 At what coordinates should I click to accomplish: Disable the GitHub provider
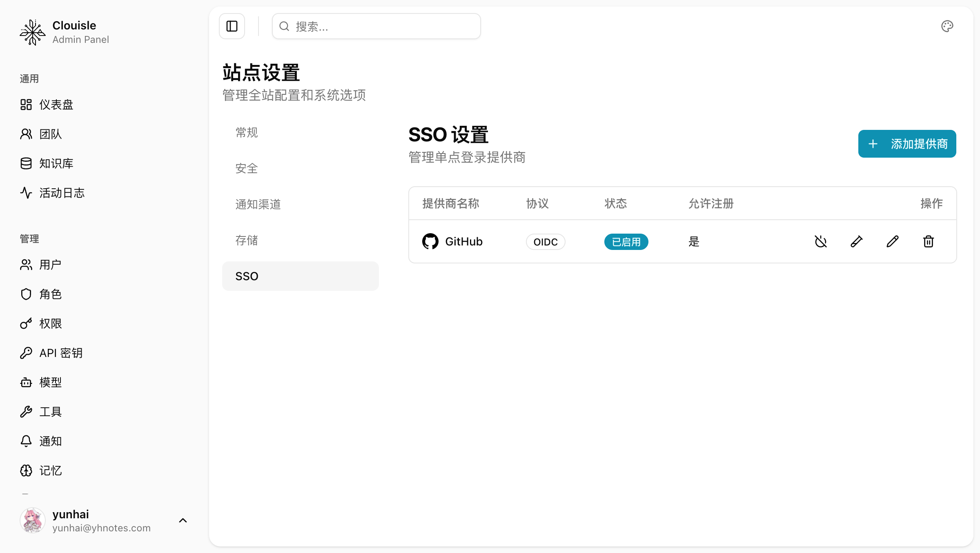[x=821, y=241]
